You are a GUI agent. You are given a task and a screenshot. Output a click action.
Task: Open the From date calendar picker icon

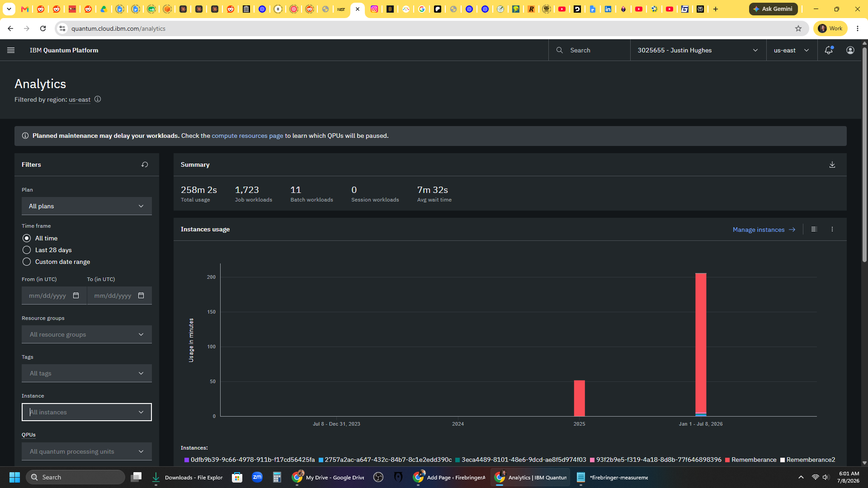tap(76, 296)
